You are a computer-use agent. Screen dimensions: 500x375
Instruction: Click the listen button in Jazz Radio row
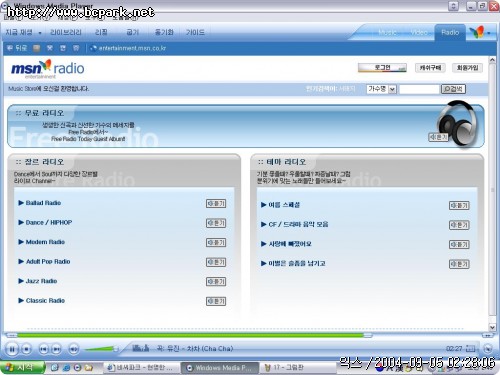(x=216, y=282)
